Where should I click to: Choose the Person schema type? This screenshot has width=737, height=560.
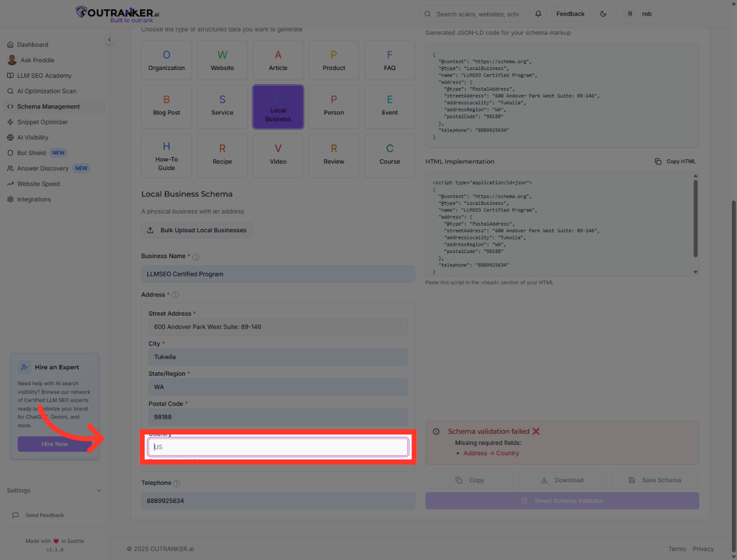(334, 107)
